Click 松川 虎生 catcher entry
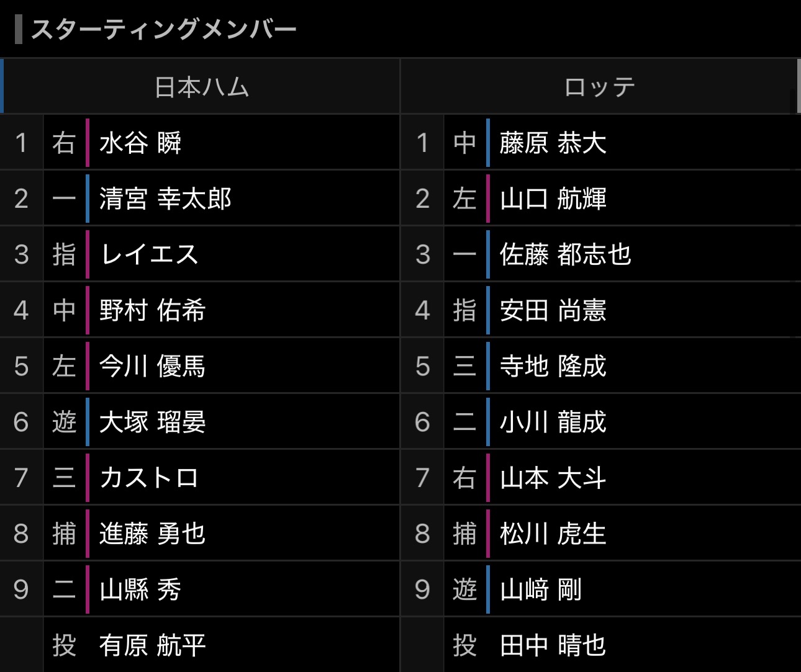This screenshot has height=672, width=801. (x=553, y=534)
